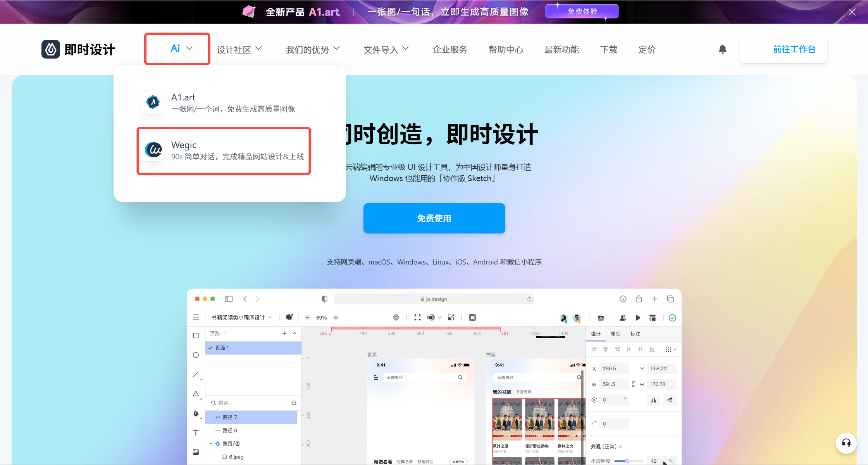Collapse the pages list chevron
This screenshot has width=868, height=465.
click(x=294, y=333)
